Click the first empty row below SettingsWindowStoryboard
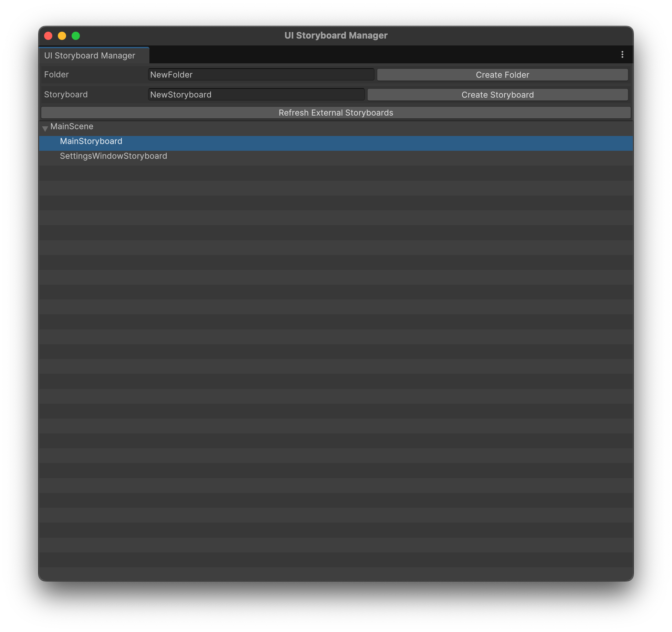This screenshot has height=632, width=672. 336,173
